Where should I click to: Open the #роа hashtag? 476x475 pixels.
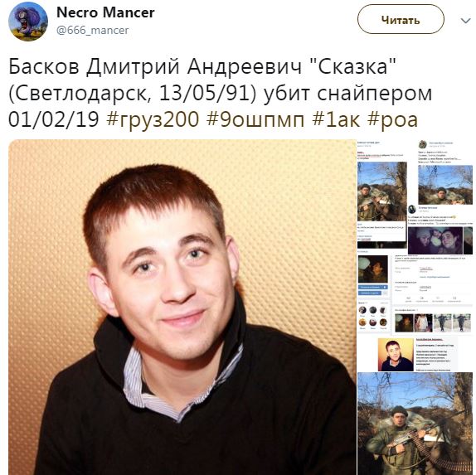pyautogui.click(x=392, y=120)
